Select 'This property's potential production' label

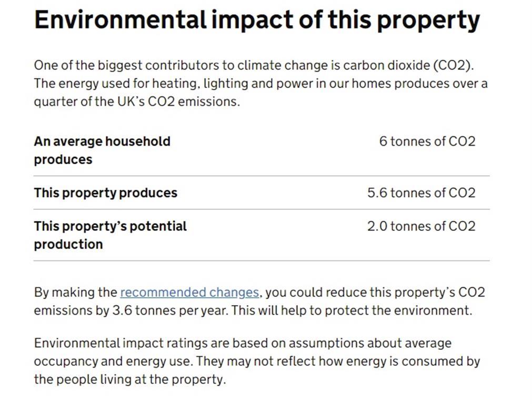[x=111, y=235]
